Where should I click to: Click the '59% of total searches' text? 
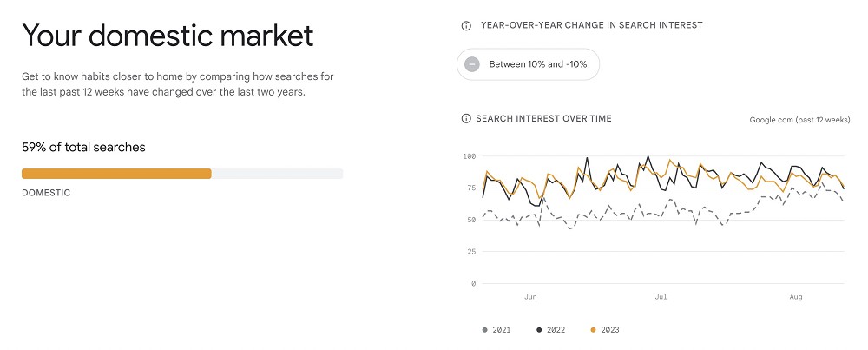point(83,148)
